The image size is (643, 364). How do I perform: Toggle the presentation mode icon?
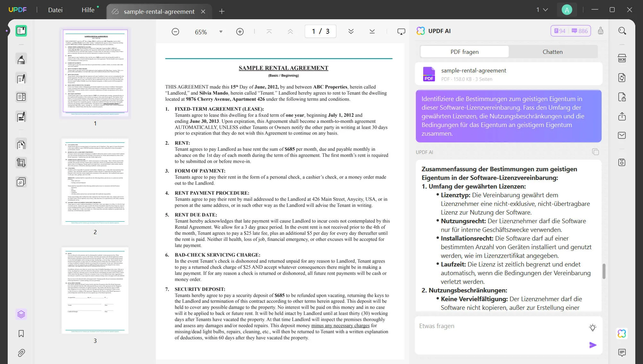click(x=401, y=32)
